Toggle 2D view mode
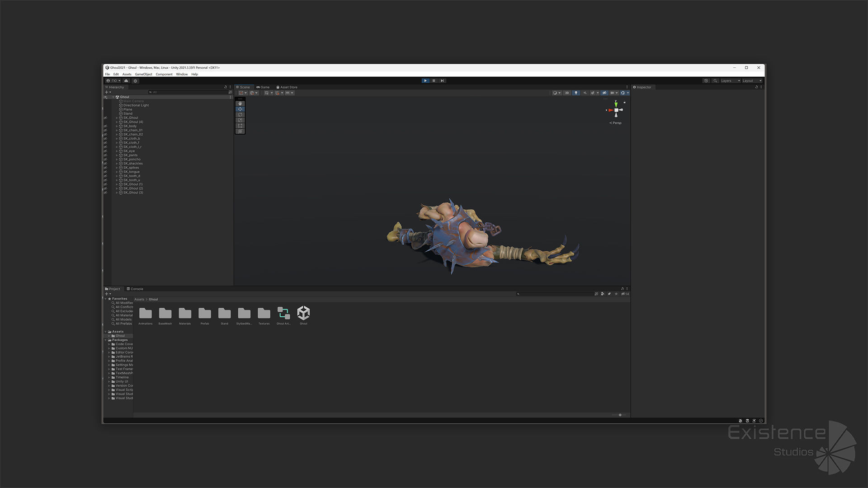This screenshot has height=488, width=868. (x=567, y=93)
